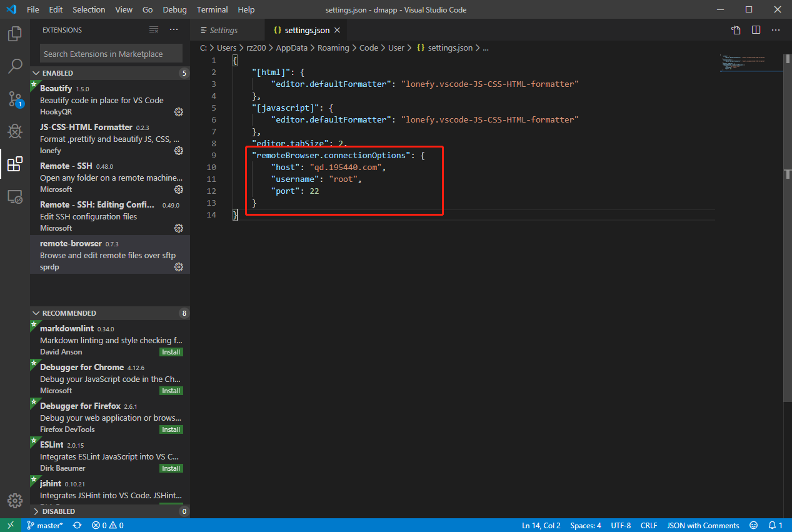Image resolution: width=792 pixels, height=532 pixels.
Task: Change indentation via Spaces: 4
Action: pyautogui.click(x=586, y=526)
